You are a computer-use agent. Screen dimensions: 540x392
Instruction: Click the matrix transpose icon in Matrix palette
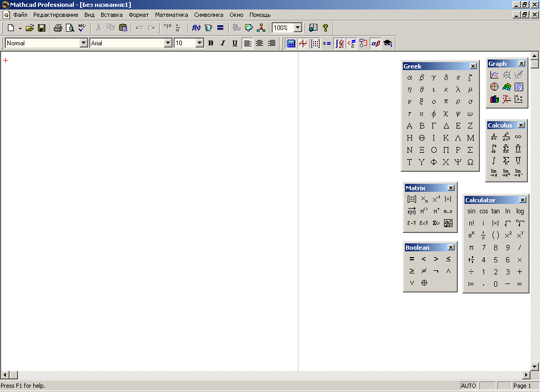(436, 211)
